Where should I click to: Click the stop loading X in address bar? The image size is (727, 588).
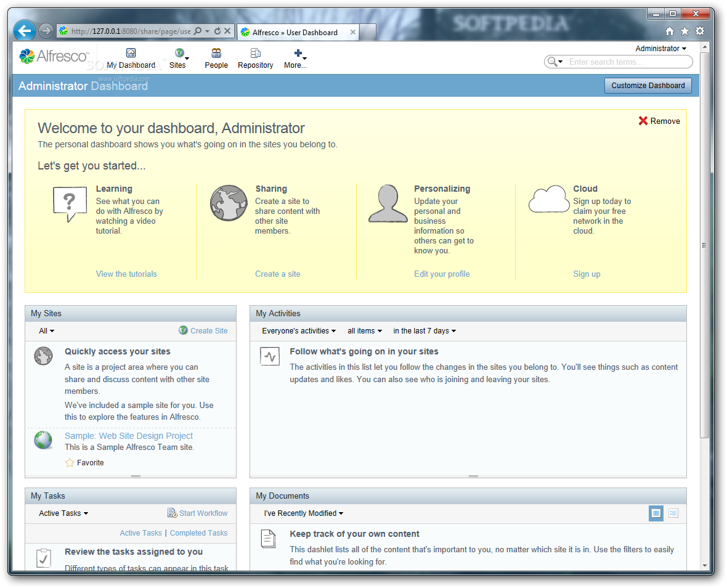[227, 31]
